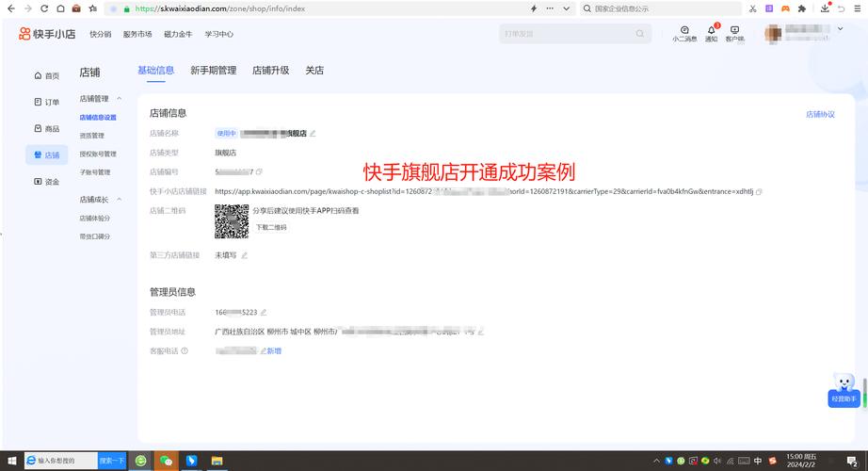Go to 资金 in left sidebar
The height and width of the screenshot is (471, 868).
[x=46, y=182]
